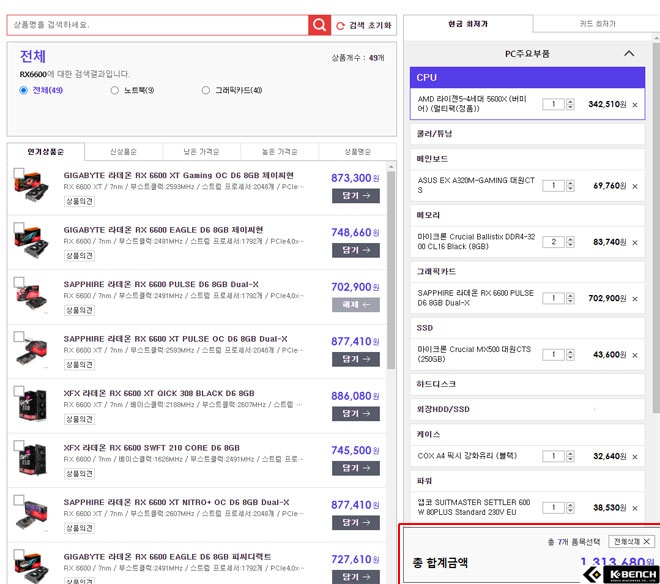Check the SAPPHIRE RX 6600 PULSE checkbox
The height and width of the screenshot is (584, 660).
(19, 282)
